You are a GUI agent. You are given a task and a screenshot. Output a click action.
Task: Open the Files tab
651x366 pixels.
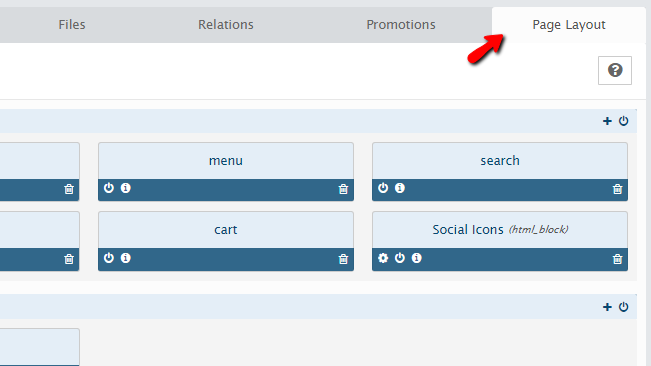tap(72, 25)
